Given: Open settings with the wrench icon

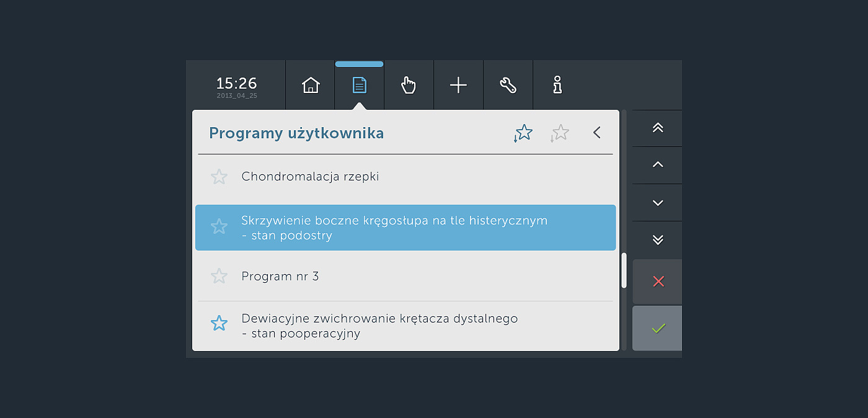Looking at the screenshot, I should point(508,85).
